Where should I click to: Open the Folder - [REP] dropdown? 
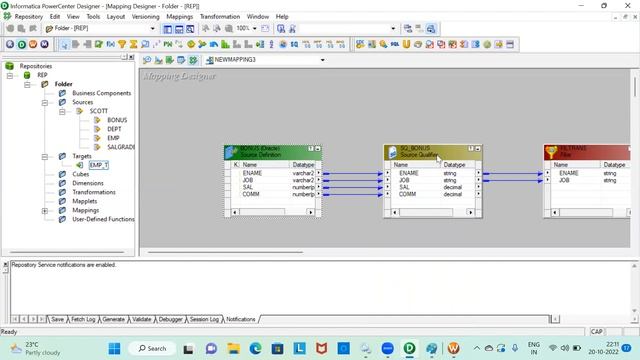click(x=152, y=29)
